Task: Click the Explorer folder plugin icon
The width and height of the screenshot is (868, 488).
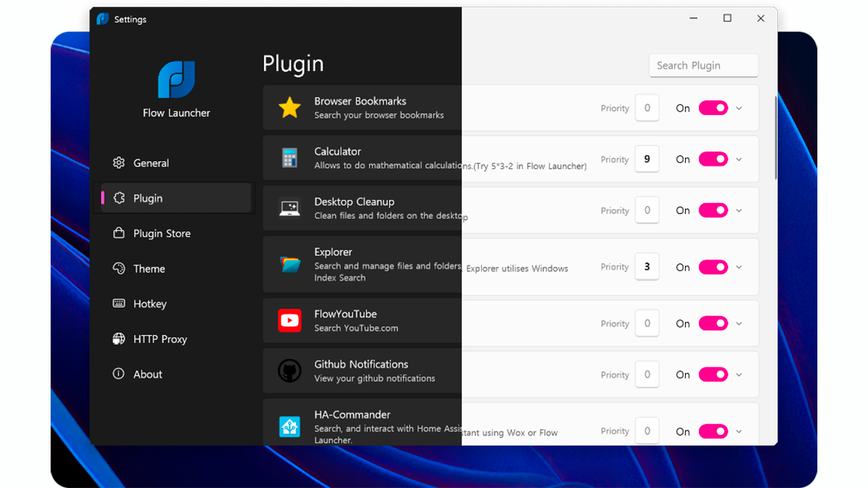Action: coord(289,265)
